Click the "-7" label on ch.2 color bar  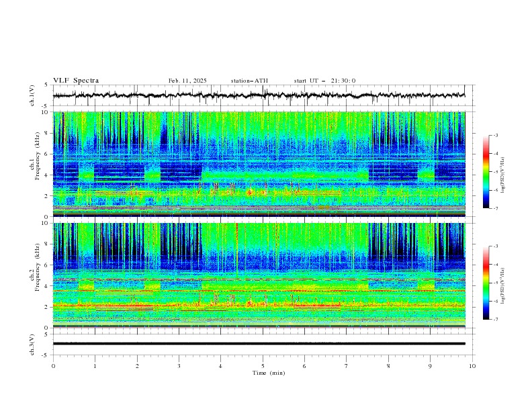pyautogui.click(x=496, y=320)
